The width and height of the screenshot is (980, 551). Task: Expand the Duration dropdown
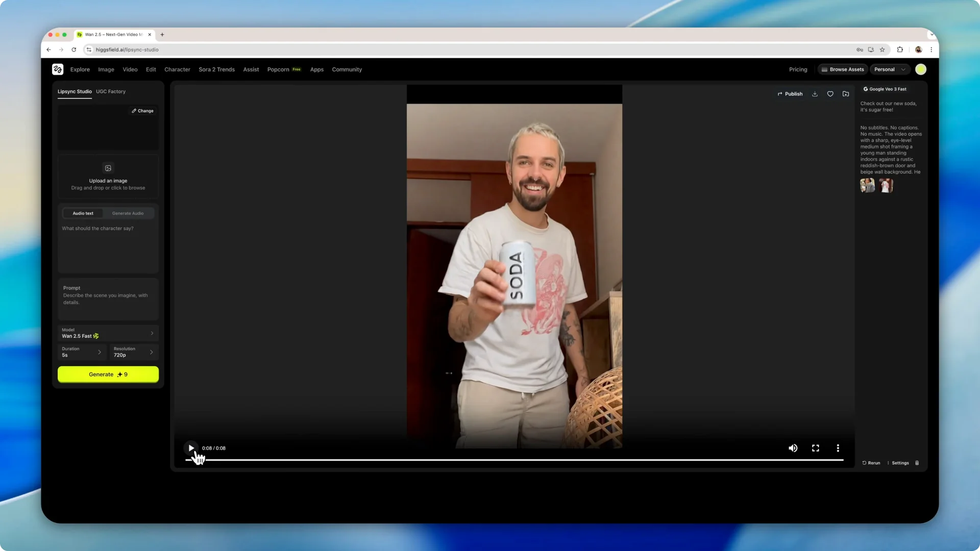pyautogui.click(x=82, y=352)
